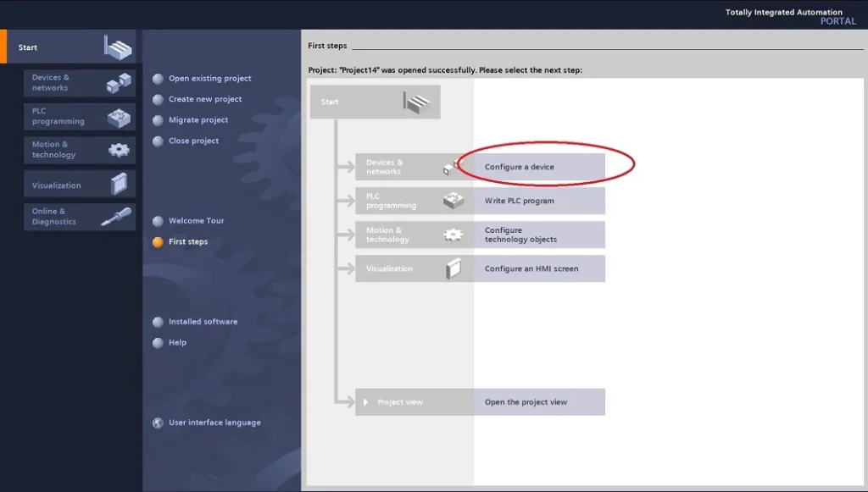Click the Visualization HMI panel icon in sidebar

119,184
